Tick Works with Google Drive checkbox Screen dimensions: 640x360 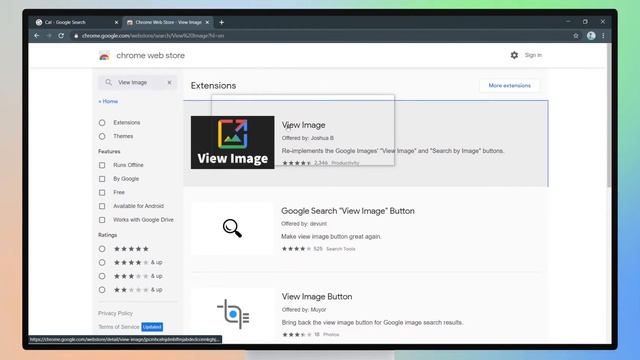(x=102, y=220)
